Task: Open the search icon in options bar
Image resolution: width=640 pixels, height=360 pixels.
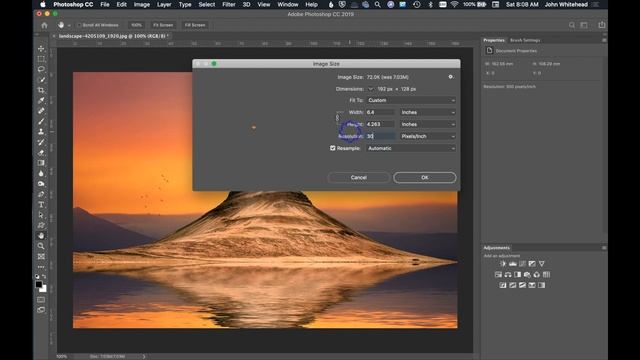Action: point(572,25)
